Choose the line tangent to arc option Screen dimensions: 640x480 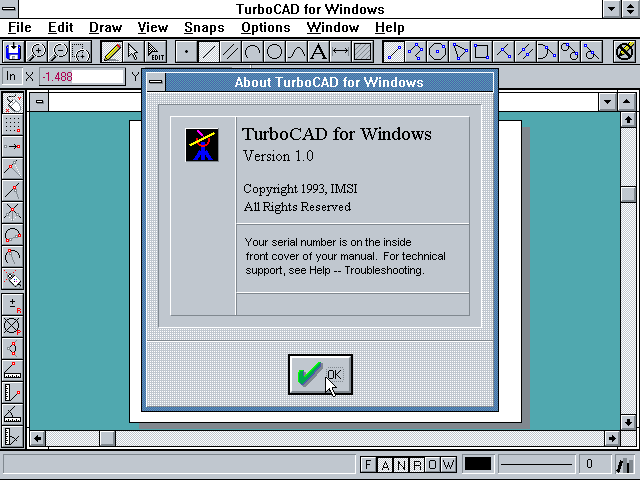click(x=548, y=52)
